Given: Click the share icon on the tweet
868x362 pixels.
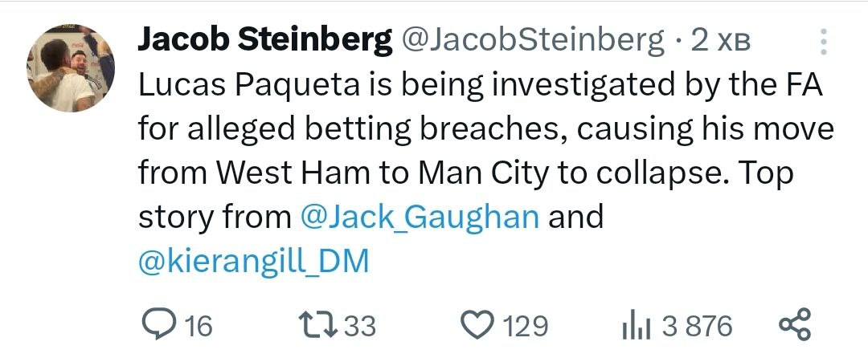Looking at the screenshot, I should tap(796, 324).
